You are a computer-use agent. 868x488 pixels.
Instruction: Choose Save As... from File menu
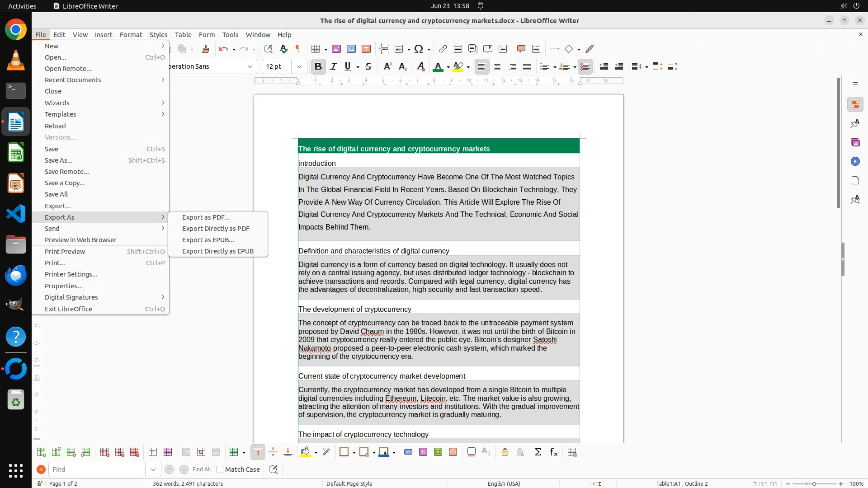[x=58, y=160]
